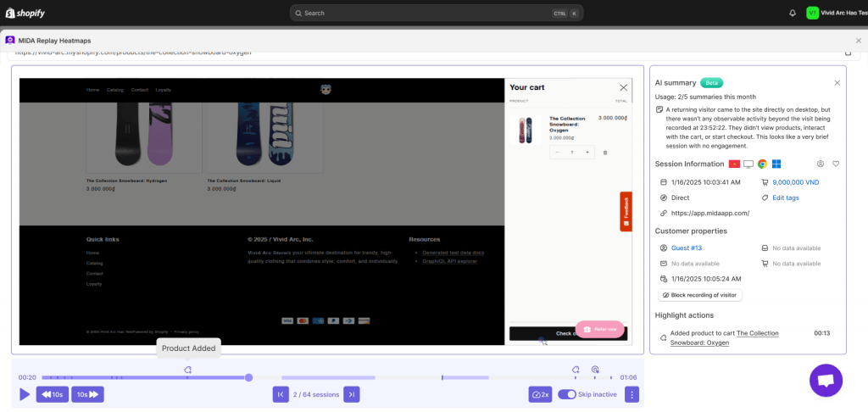Viewport: 868px width, 412px height.
Task: Change the 2x playback speed
Action: [540, 394]
